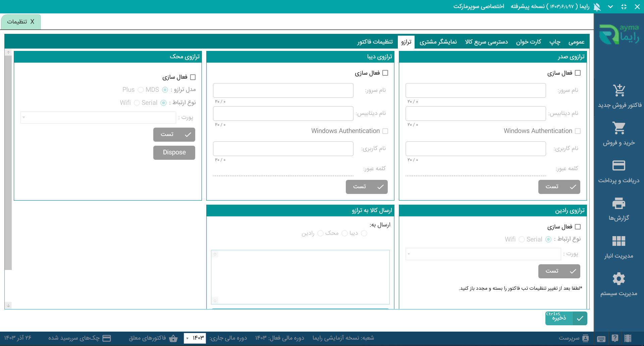Screen dimensions: 644x346
Task: Close the settings tab with X
Action: click(32, 22)
